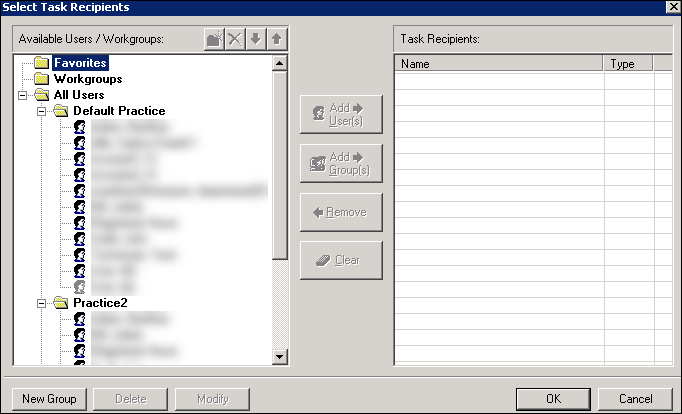Confirm with the OK button
Screen dimensions: 682x414
click(553, 399)
